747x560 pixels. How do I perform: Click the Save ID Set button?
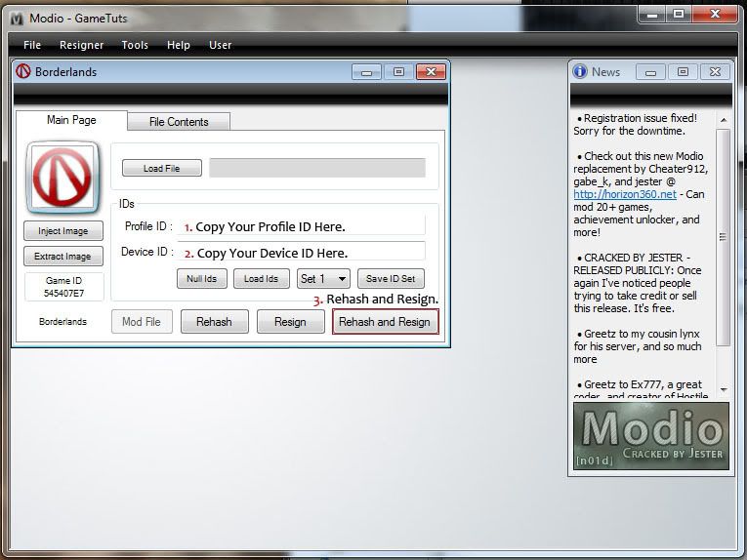(391, 279)
